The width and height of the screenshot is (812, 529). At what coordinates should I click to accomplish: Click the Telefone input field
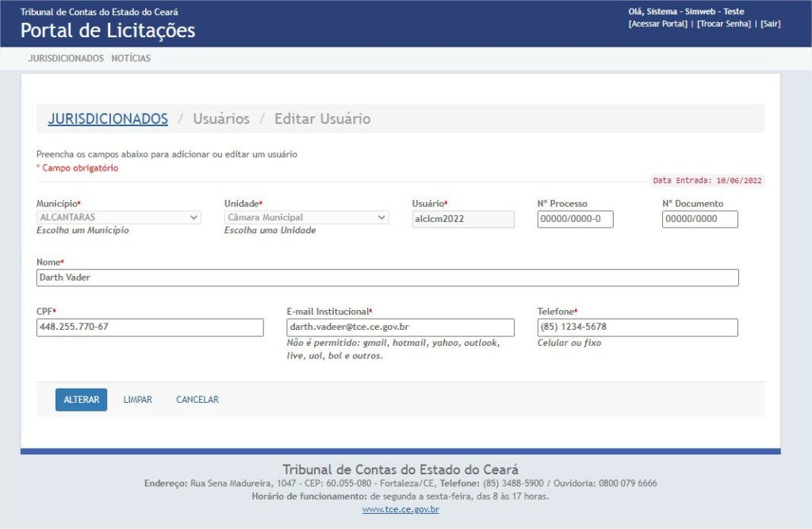point(637,328)
